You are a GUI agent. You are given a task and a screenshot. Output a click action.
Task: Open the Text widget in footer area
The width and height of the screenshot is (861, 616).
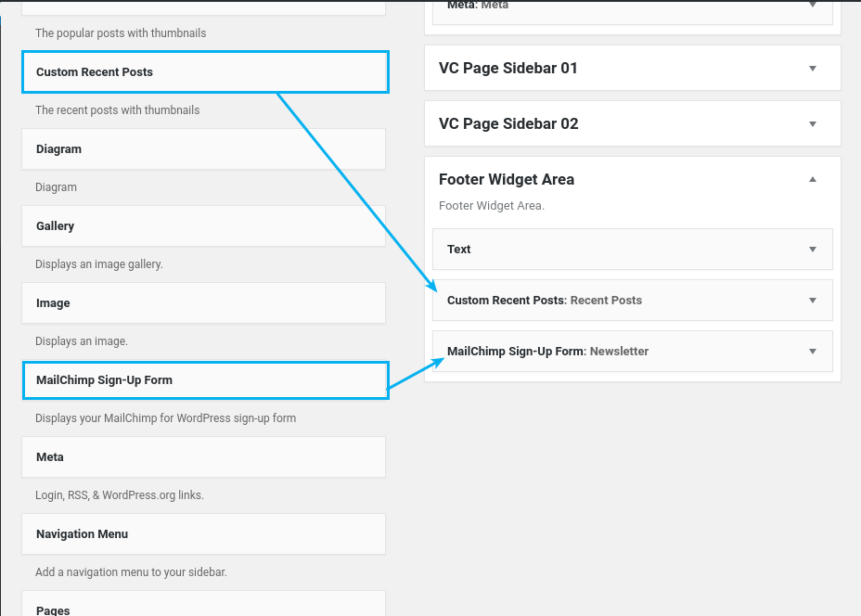pyautogui.click(x=459, y=250)
